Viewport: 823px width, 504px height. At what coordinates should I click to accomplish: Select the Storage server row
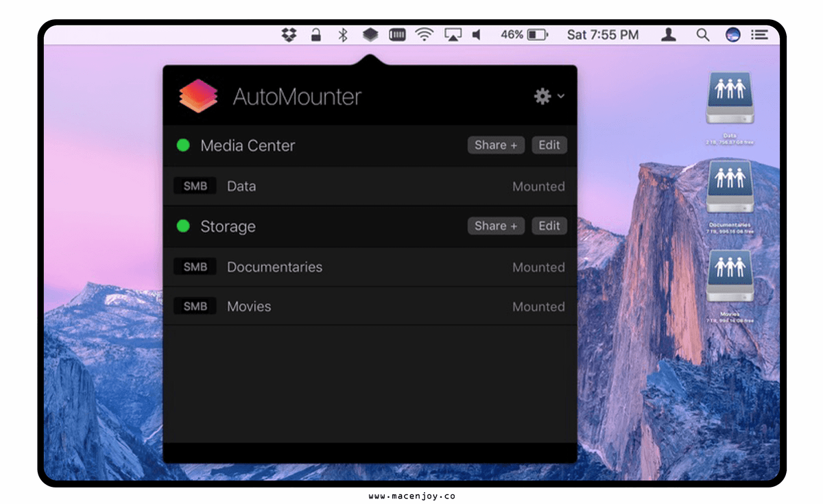pyautogui.click(x=370, y=226)
